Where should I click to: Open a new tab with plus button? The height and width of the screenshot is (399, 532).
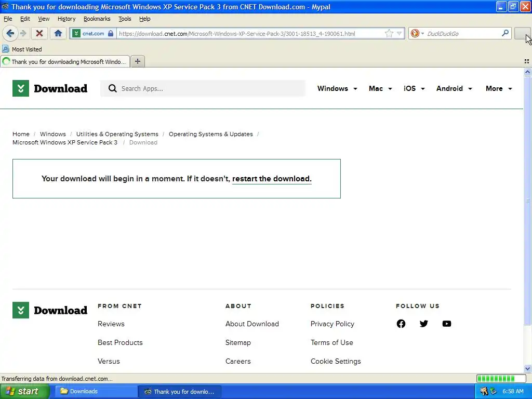pyautogui.click(x=137, y=61)
